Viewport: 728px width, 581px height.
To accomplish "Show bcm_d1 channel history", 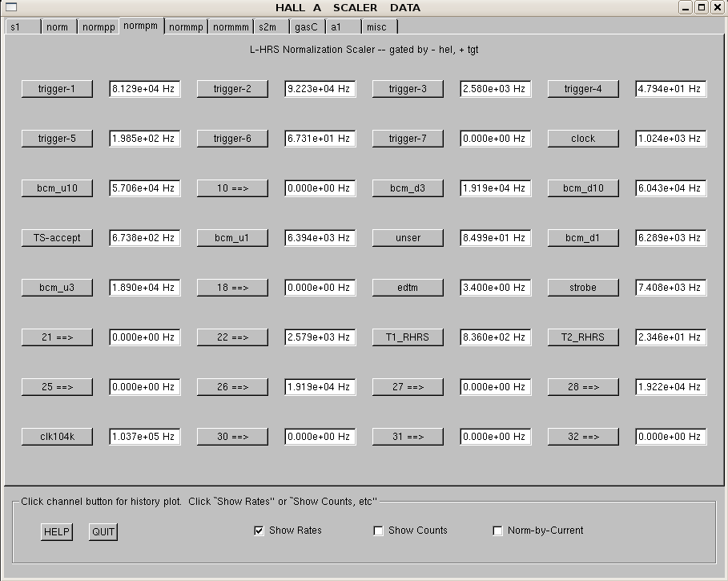I will (x=584, y=238).
